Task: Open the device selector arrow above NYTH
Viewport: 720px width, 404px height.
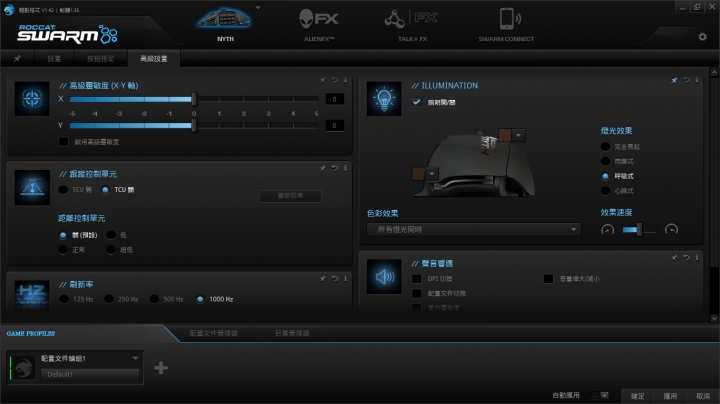Action: (x=258, y=7)
